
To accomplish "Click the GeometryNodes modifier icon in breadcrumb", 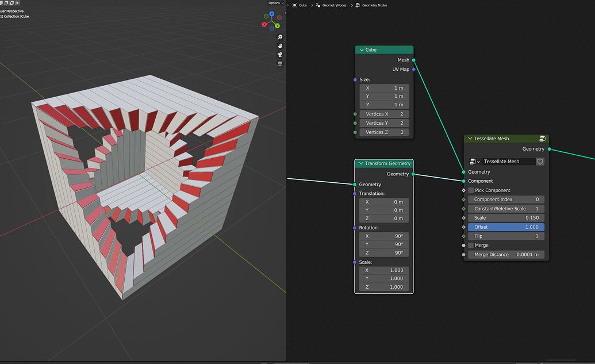I will 318,5.
